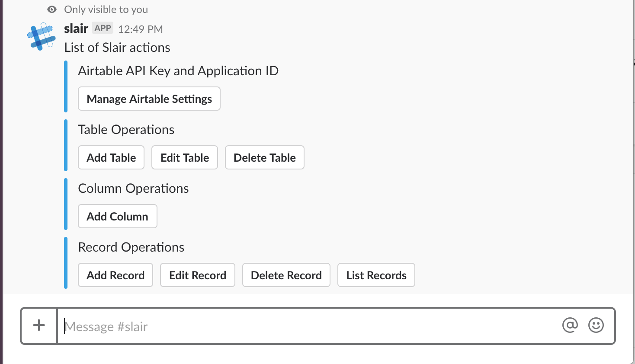Viewport: 635px width, 364px height.
Task: Click Manage Airtable Settings button
Action: tap(149, 99)
